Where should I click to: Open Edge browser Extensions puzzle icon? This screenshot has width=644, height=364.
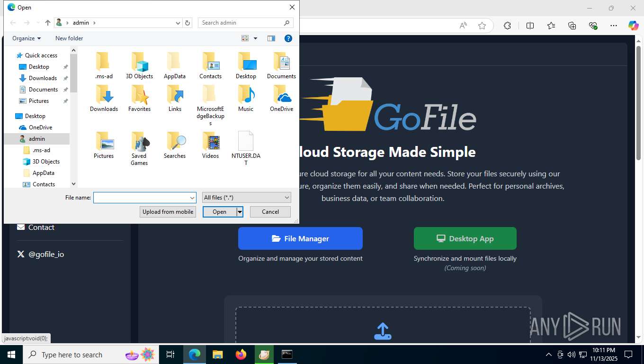(507, 26)
